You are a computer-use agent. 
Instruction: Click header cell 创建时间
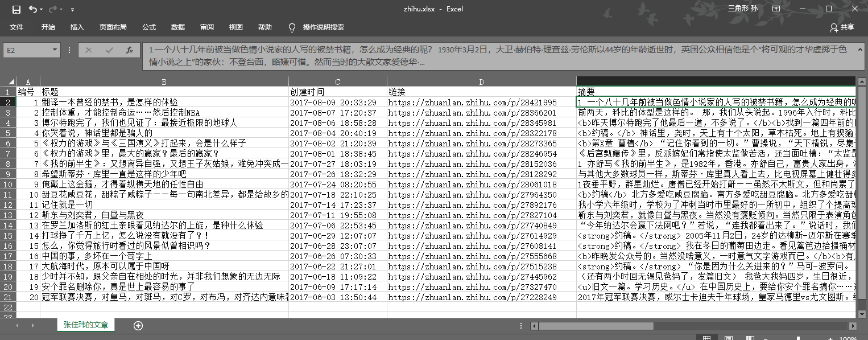click(x=338, y=92)
